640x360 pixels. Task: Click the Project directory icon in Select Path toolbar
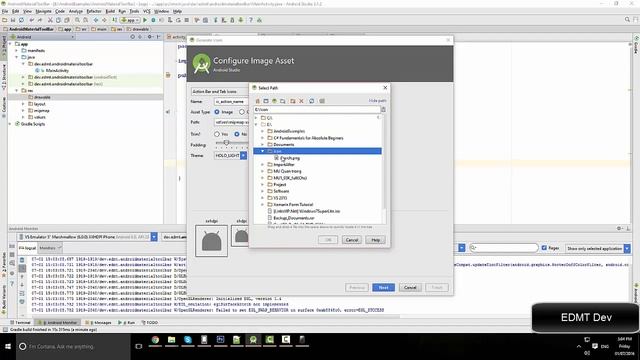click(x=274, y=101)
